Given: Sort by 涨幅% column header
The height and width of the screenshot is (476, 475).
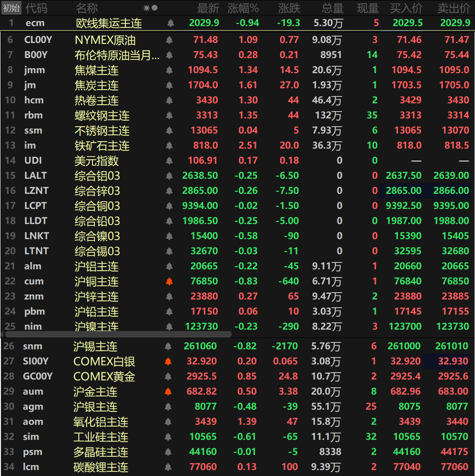Looking at the screenshot, I should pos(242,8).
